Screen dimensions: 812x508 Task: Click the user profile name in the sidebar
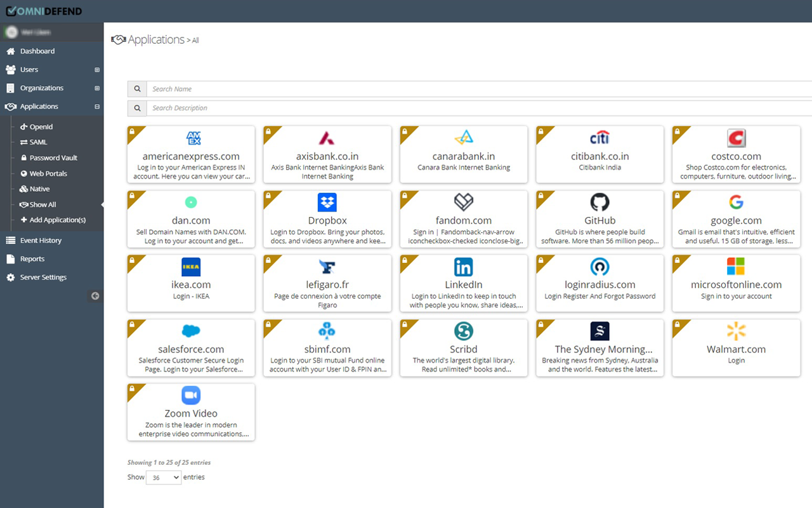click(35, 32)
